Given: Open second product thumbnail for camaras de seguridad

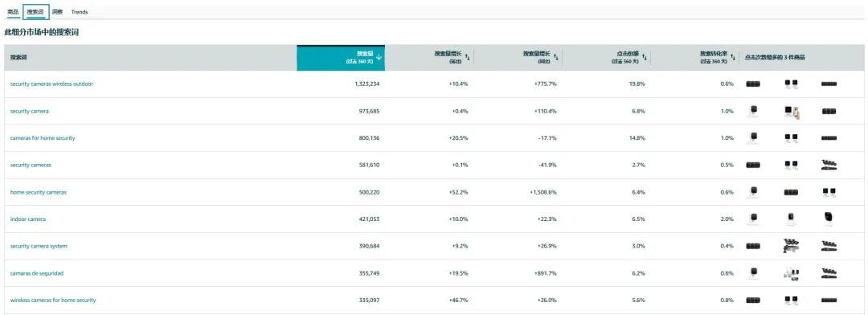Looking at the screenshot, I should click(791, 273).
